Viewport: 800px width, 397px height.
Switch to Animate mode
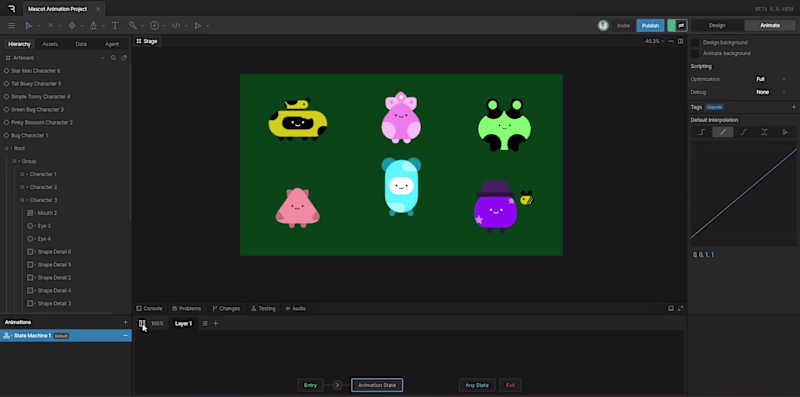click(x=770, y=26)
